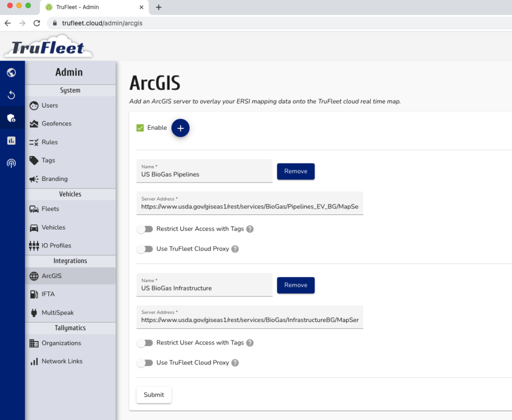Show help for Cloud Proxy under US BioGas Pipelines

(x=235, y=249)
